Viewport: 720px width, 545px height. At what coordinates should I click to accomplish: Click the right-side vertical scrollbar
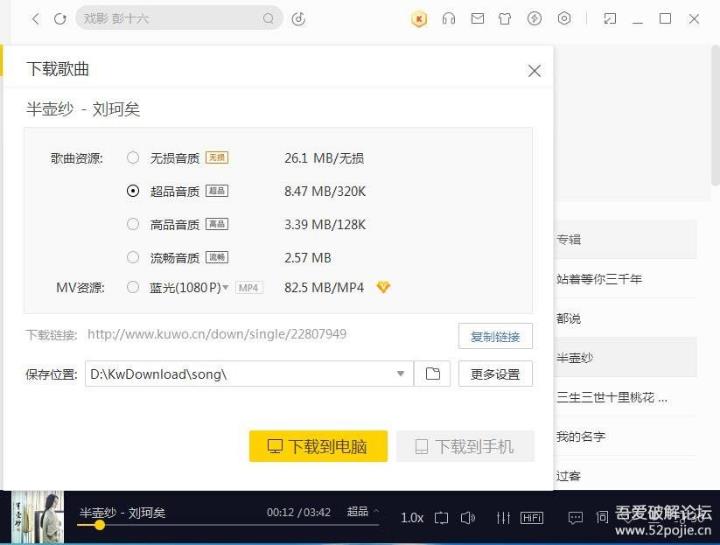click(715, 115)
